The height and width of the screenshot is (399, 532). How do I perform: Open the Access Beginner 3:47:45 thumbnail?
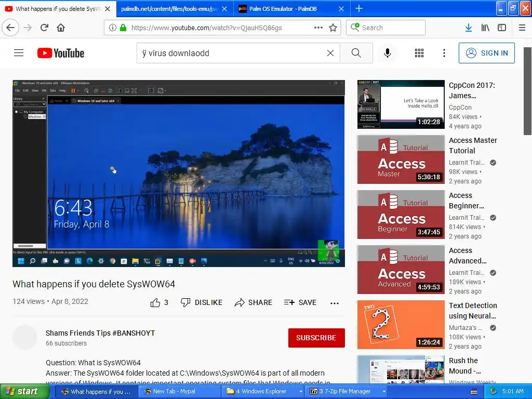click(401, 215)
